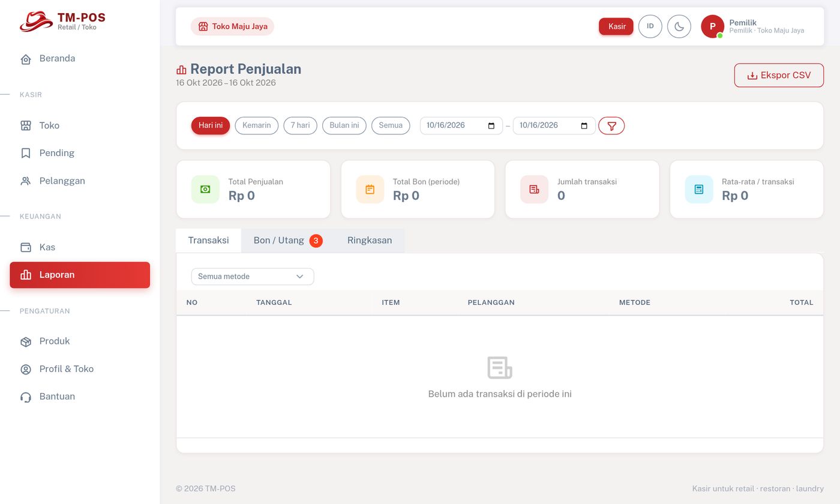Select the Bulan ini period filter
This screenshot has width=840, height=504.
(x=344, y=125)
